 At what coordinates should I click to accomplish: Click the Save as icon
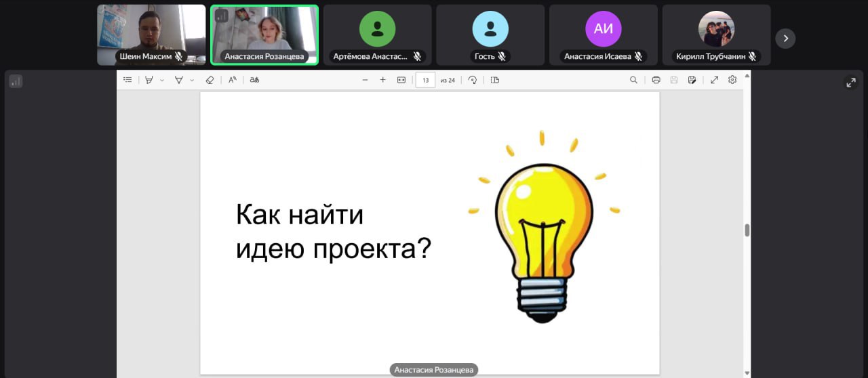coord(692,80)
